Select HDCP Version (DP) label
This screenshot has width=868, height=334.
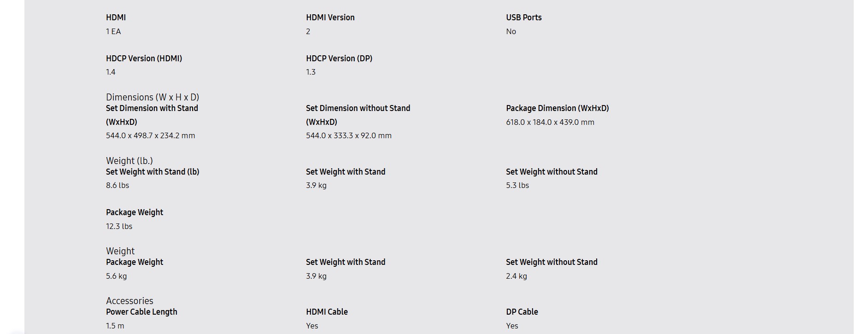pyautogui.click(x=339, y=59)
